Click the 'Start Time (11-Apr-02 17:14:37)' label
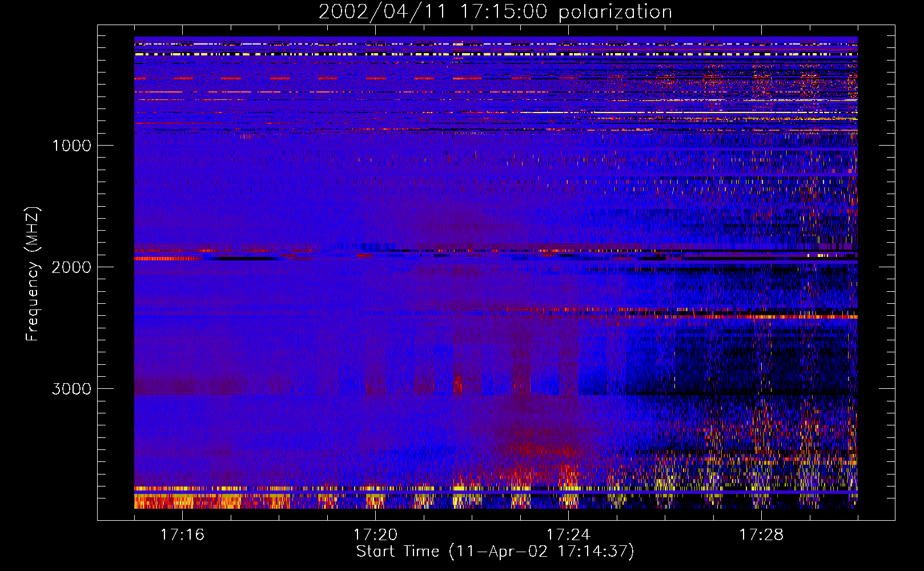924x571 pixels. [495, 552]
